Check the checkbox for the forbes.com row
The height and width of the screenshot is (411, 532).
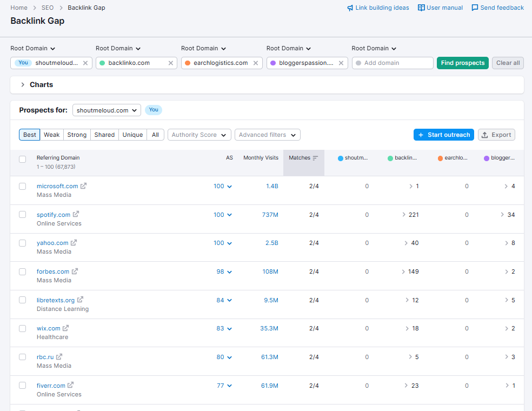click(22, 271)
